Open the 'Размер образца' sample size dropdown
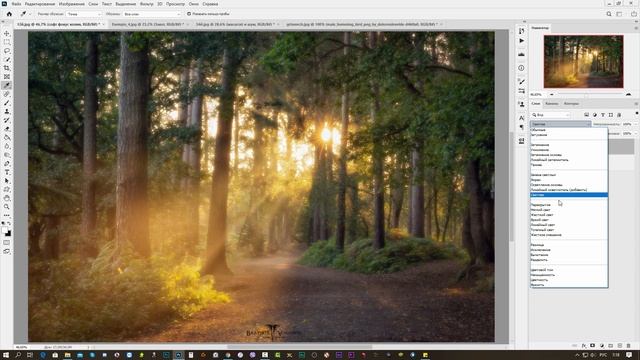The image size is (640, 360). pos(84,14)
